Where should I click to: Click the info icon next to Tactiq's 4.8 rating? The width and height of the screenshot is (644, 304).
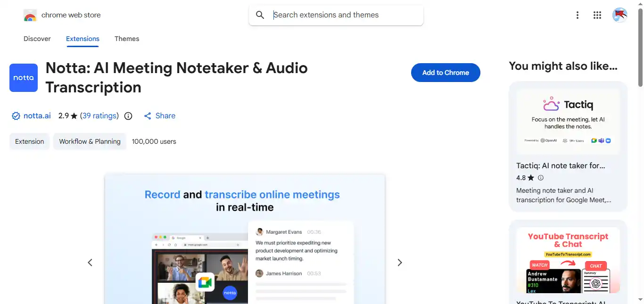point(541,178)
